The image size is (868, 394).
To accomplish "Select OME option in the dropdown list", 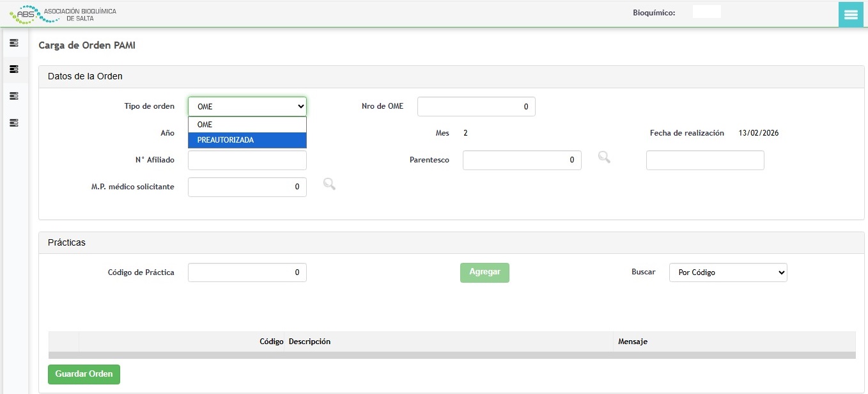I will coord(247,125).
